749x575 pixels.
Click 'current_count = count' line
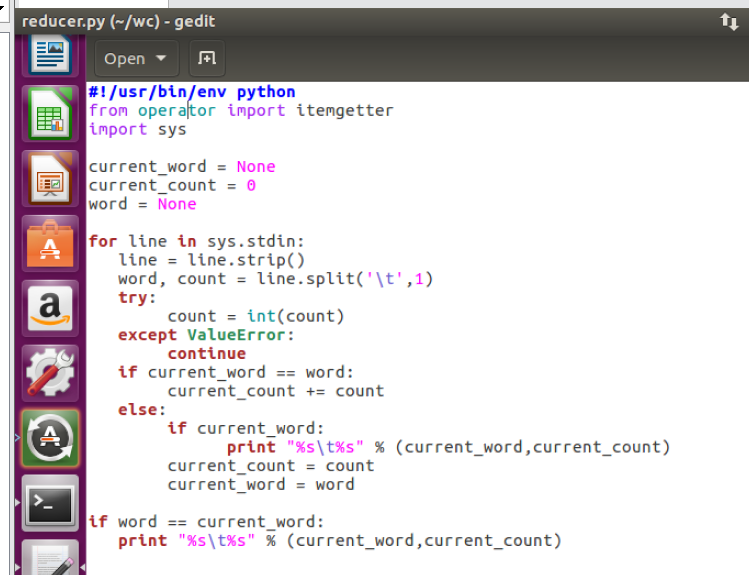pos(271,466)
